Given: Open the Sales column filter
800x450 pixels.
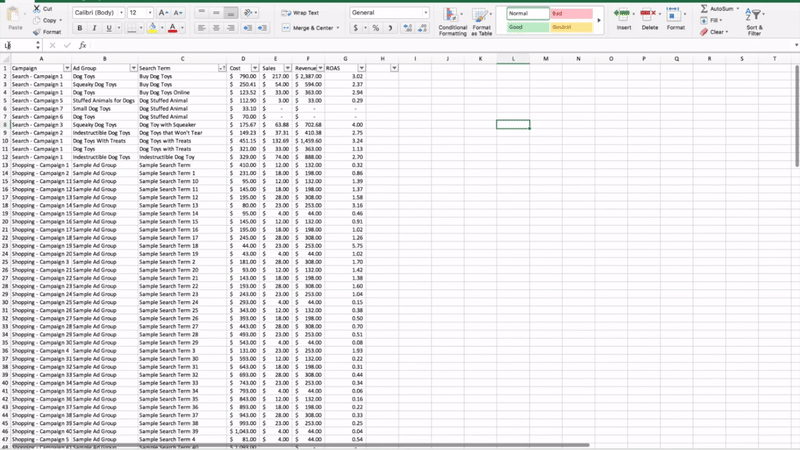Looking at the screenshot, I should pyautogui.click(x=288, y=68).
